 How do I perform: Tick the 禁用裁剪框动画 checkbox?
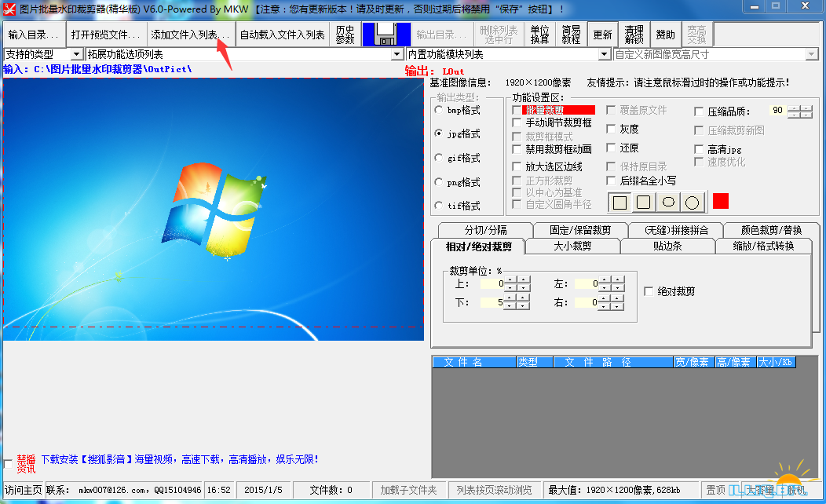517,150
